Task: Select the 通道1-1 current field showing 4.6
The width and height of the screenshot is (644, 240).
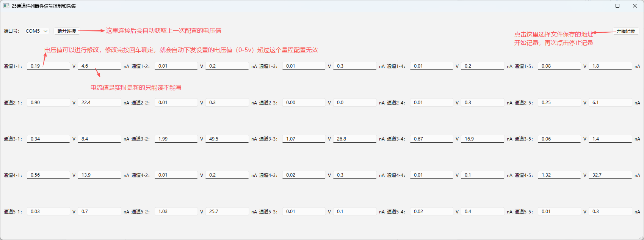Action: tap(99, 66)
